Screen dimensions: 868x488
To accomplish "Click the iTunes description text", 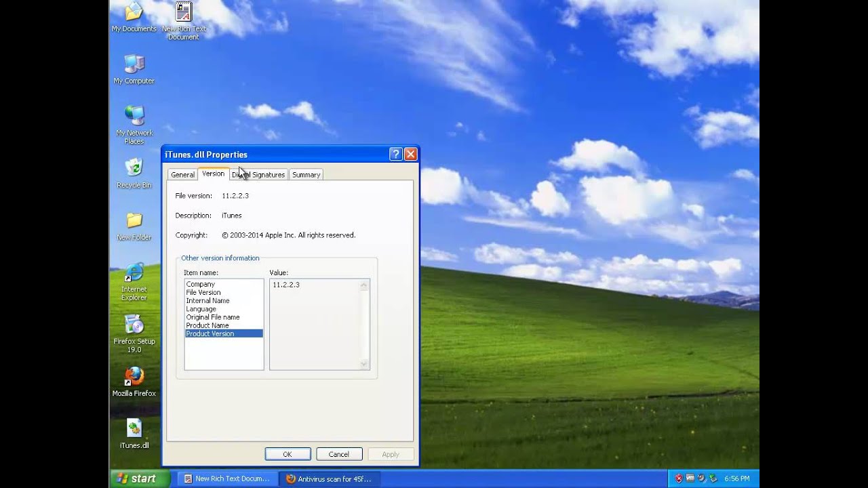I will click(231, 216).
